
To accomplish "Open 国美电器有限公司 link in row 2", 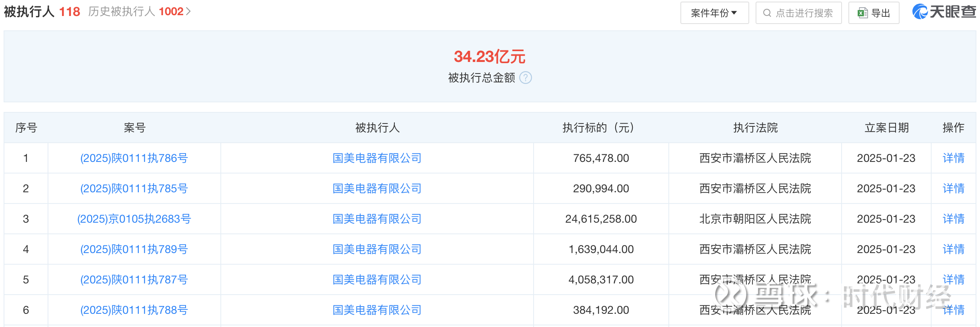I will [377, 189].
